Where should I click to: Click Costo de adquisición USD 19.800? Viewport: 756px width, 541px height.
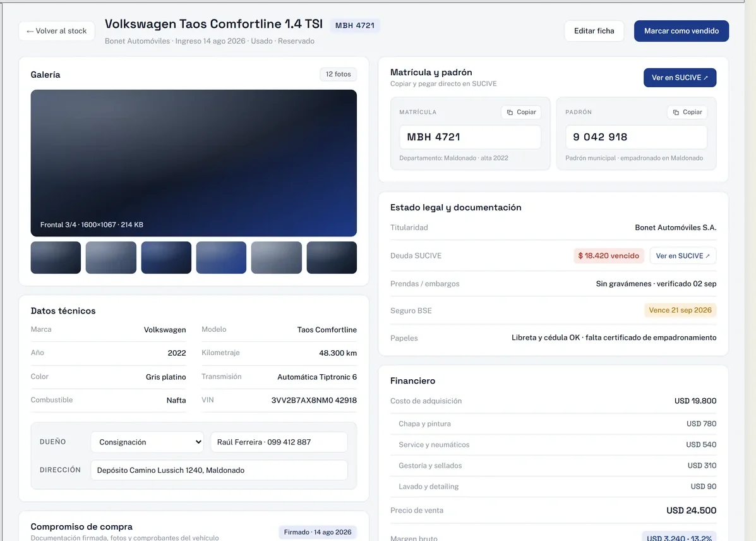(x=695, y=401)
